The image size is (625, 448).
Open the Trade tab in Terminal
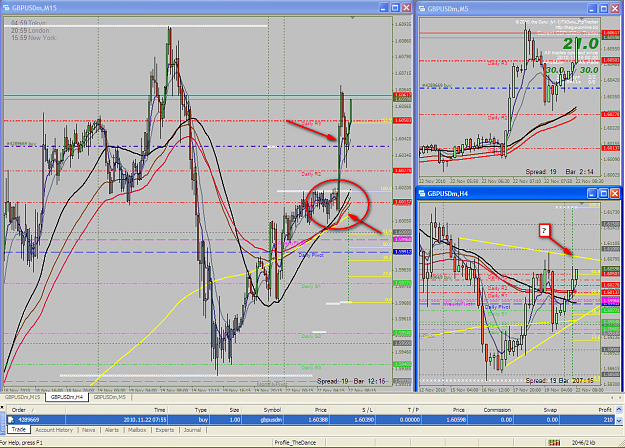point(18,429)
